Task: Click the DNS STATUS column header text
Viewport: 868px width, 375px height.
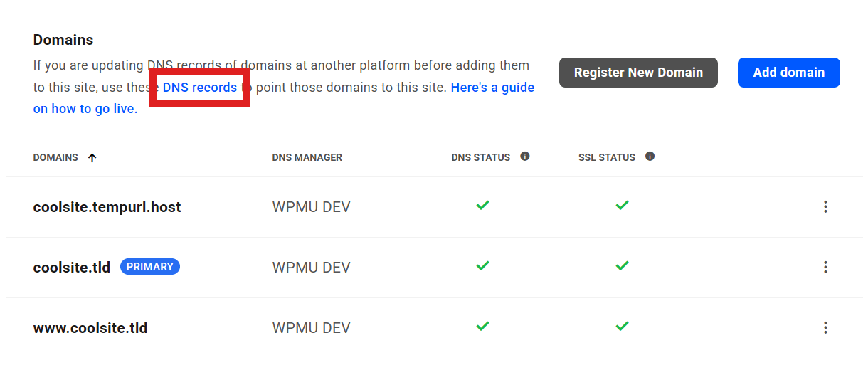Action: (x=481, y=157)
